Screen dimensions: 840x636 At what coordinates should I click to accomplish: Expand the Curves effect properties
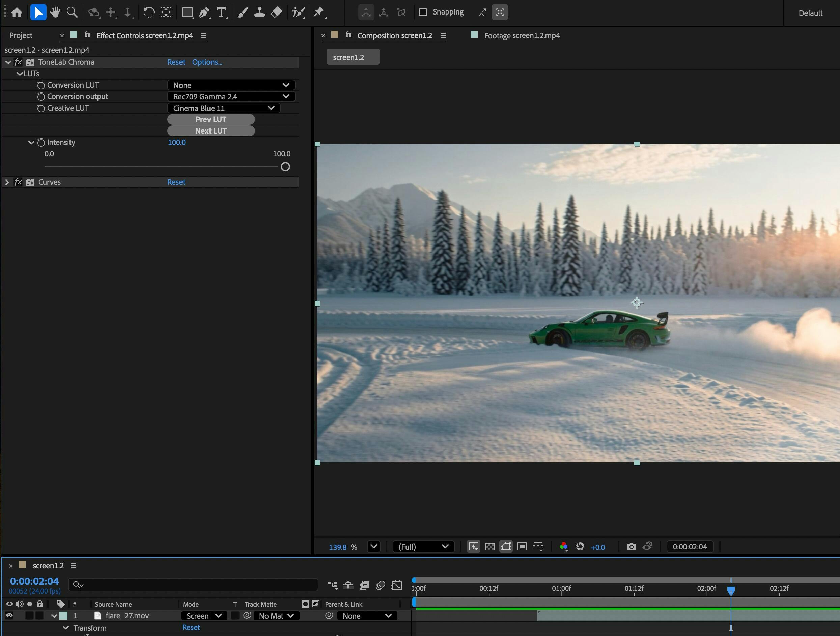point(7,182)
